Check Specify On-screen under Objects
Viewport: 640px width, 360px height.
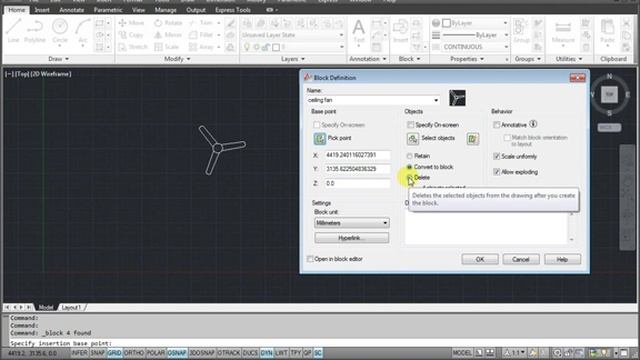(411, 125)
